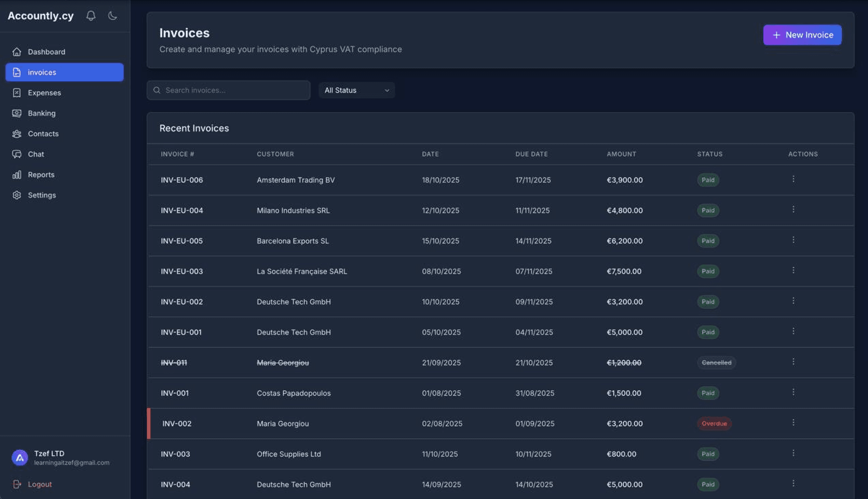Click the Reports bar chart icon
This screenshot has width=868, height=499.
pos(17,175)
